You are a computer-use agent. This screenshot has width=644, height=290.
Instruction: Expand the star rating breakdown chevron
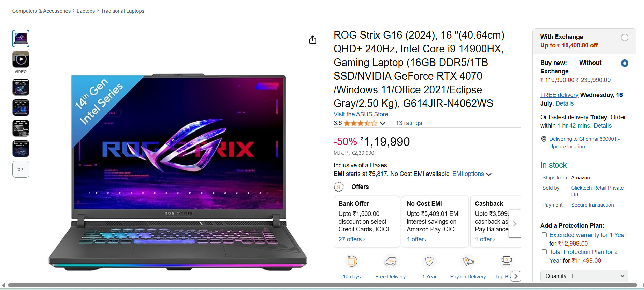coord(383,123)
